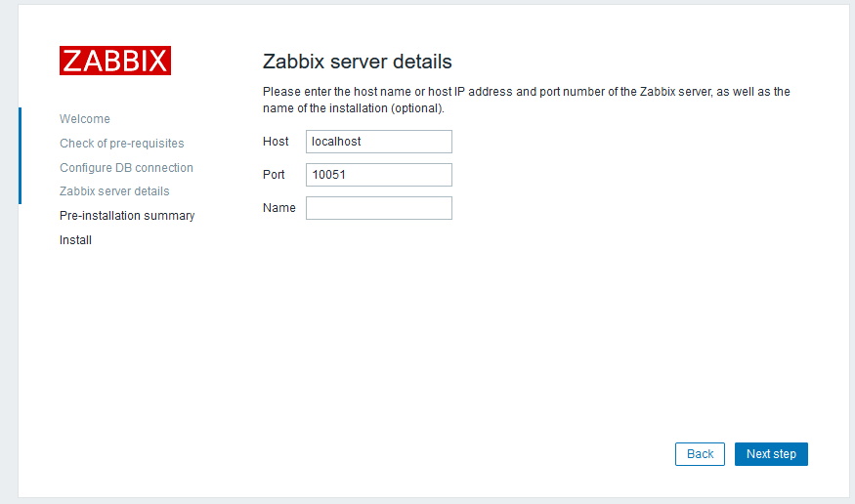Proceed with the Next step button

(771, 454)
